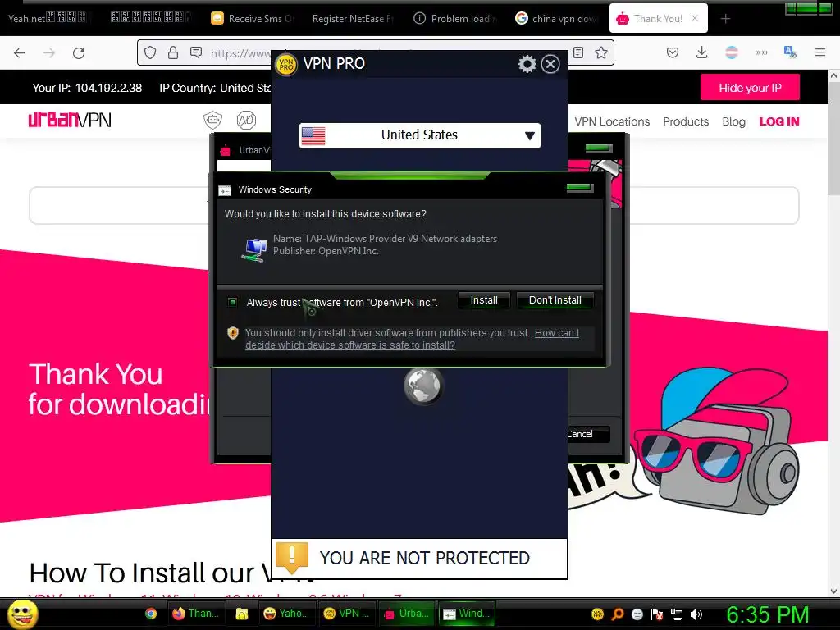Open Firefox downloads panel
840x630 pixels.
click(x=702, y=52)
